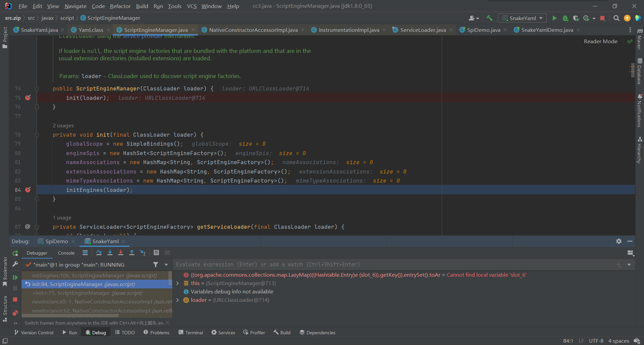Open the Problems tool window

click(156, 333)
